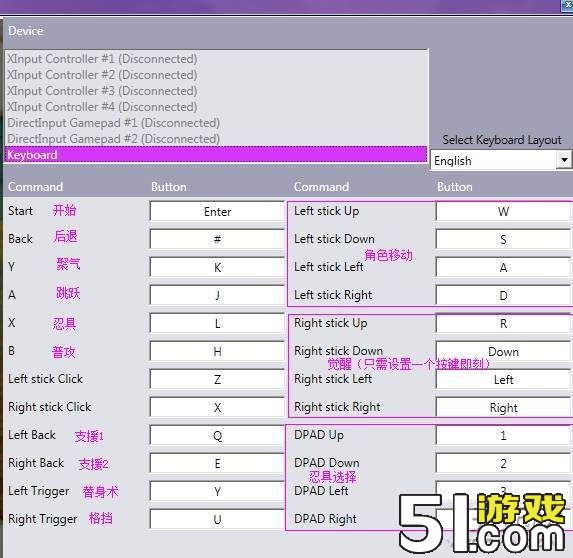The image size is (573, 558).
Task: Click Left Back field showing Q
Action: point(217,436)
